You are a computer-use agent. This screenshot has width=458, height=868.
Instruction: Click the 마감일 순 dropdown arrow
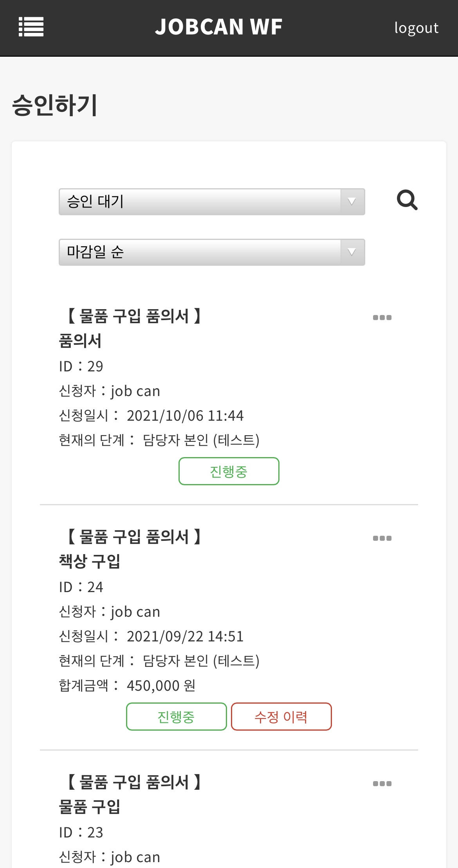tap(352, 252)
